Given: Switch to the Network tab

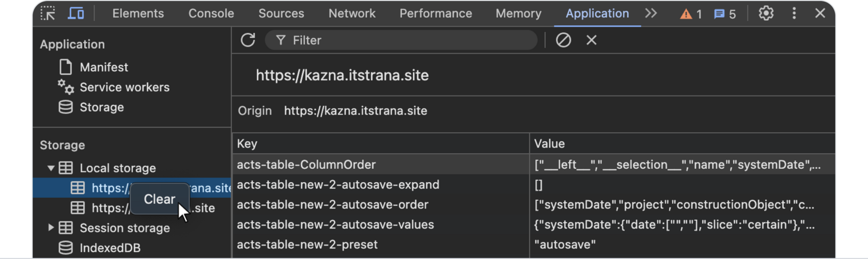Looking at the screenshot, I should (x=352, y=13).
